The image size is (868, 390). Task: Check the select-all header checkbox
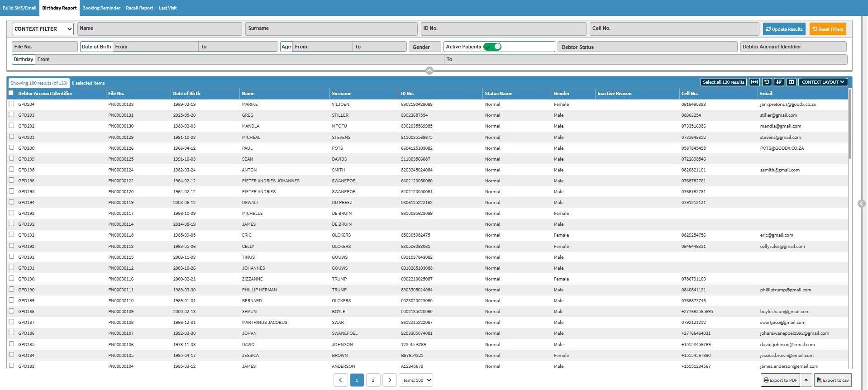[x=11, y=93]
